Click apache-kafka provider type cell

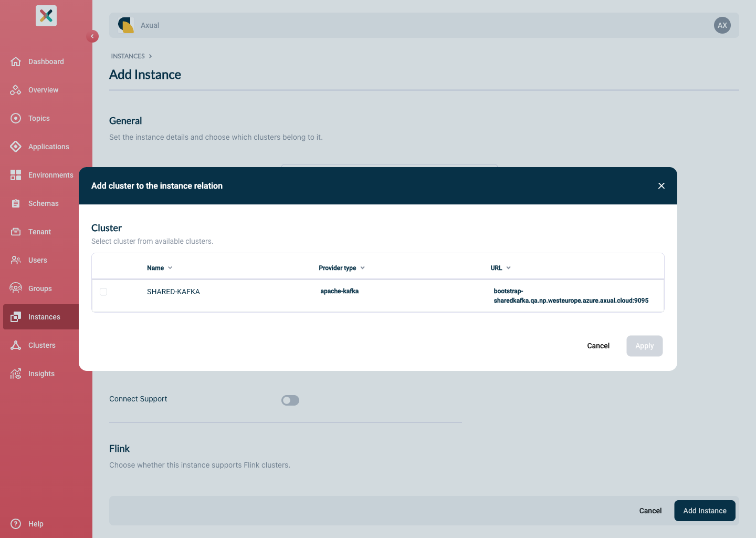pyautogui.click(x=340, y=291)
